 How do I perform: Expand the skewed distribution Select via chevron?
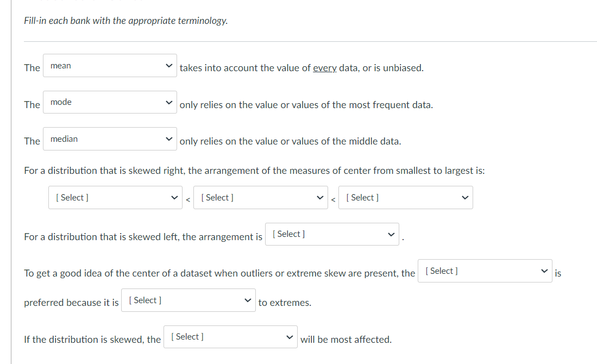click(x=291, y=336)
